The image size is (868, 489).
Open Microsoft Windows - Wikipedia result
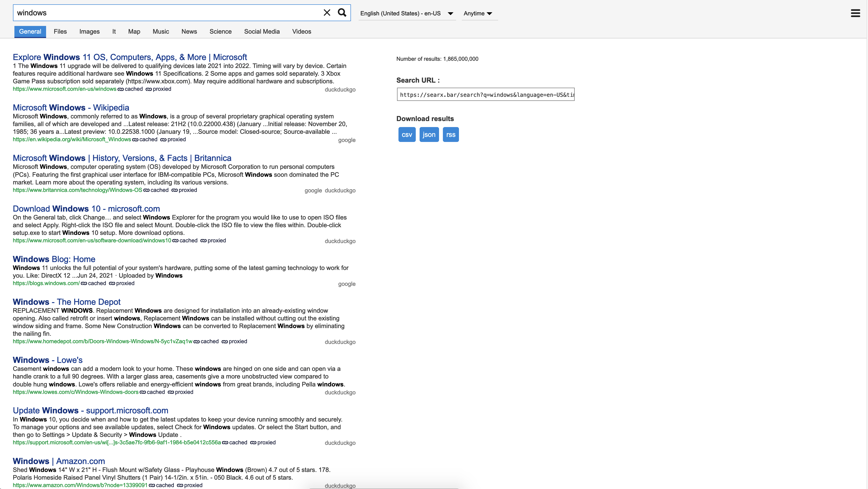(71, 108)
